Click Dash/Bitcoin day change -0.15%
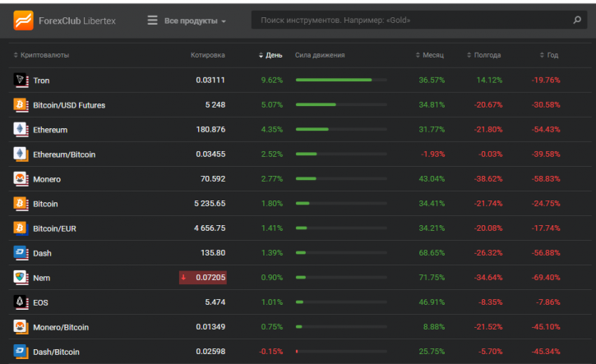This screenshot has width=596, height=364. tap(271, 352)
